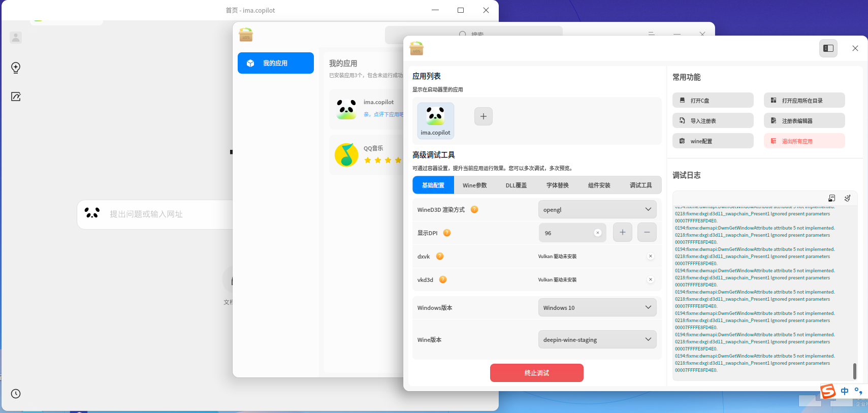
Task: Toggle the vkd3d install switch
Action: [651, 279]
